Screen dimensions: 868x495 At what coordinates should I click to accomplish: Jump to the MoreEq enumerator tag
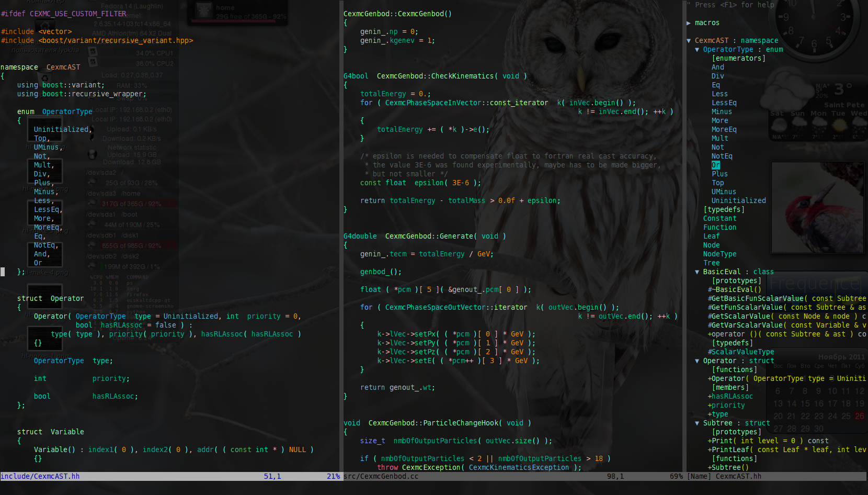coord(724,129)
